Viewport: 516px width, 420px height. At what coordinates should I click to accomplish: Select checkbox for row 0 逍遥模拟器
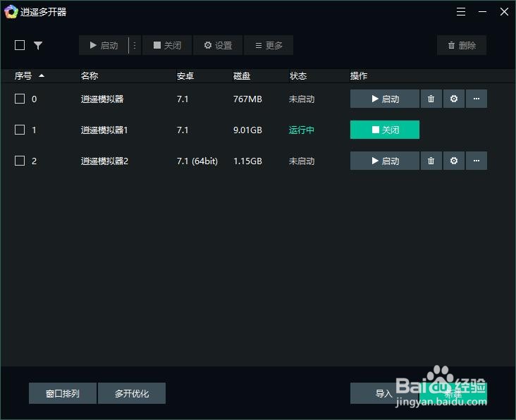tap(20, 99)
